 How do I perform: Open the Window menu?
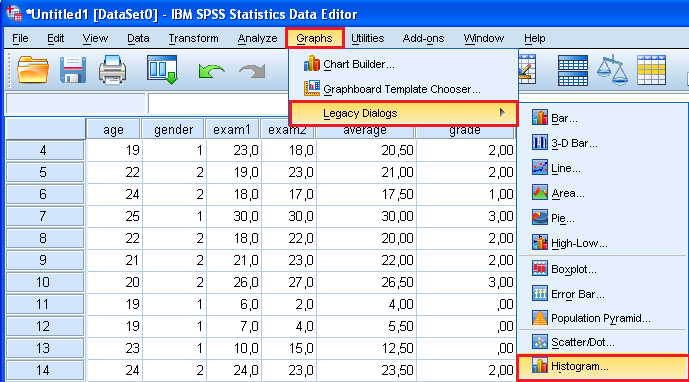[483, 38]
